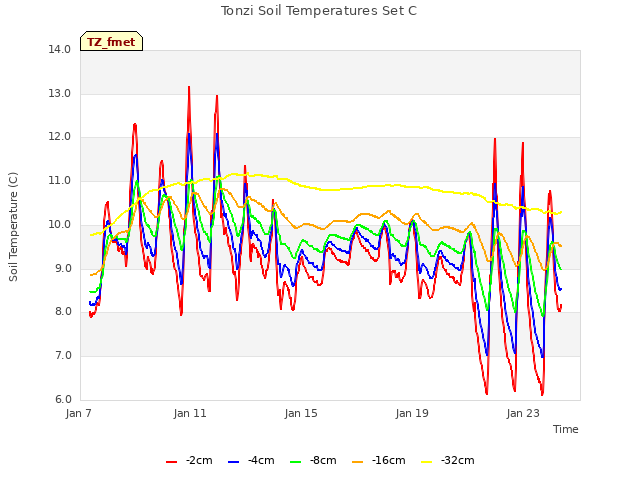Click the orange -16cm legend swatch
This screenshot has height=480, width=640.
tap(358, 462)
